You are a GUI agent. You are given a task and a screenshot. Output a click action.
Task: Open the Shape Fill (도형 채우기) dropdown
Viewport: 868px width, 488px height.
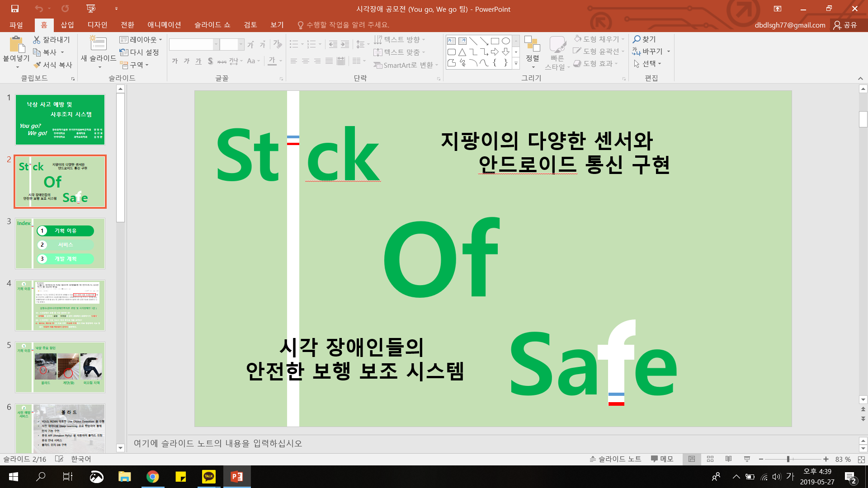[x=623, y=39]
